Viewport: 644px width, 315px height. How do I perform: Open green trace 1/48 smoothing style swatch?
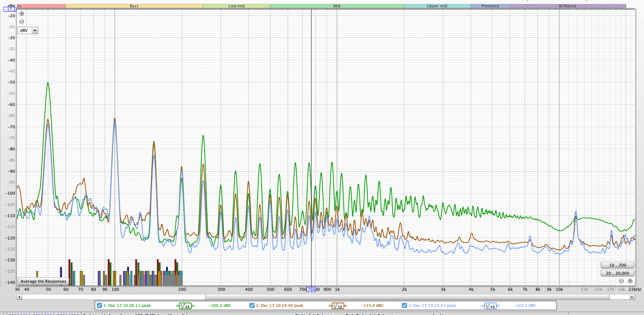coord(185,306)
